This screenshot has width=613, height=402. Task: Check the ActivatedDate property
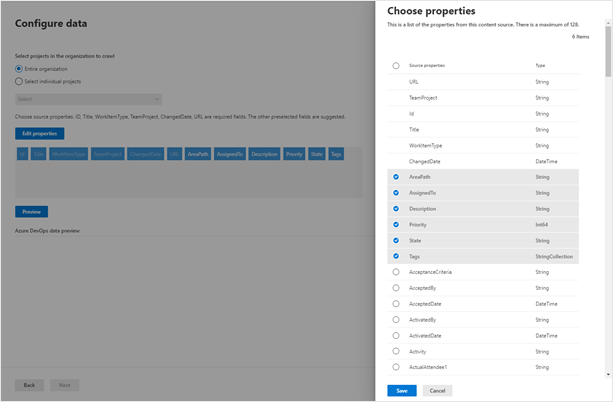(396, 336)
